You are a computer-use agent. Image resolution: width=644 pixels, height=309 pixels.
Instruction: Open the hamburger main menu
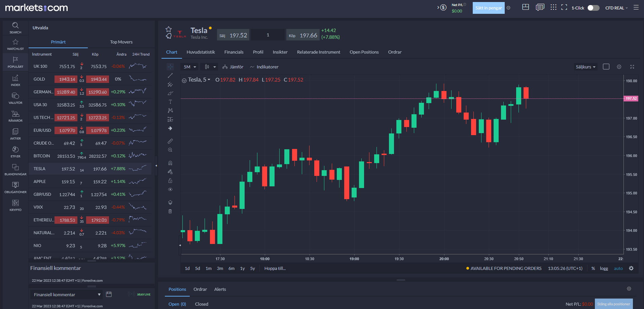point(636,7)
